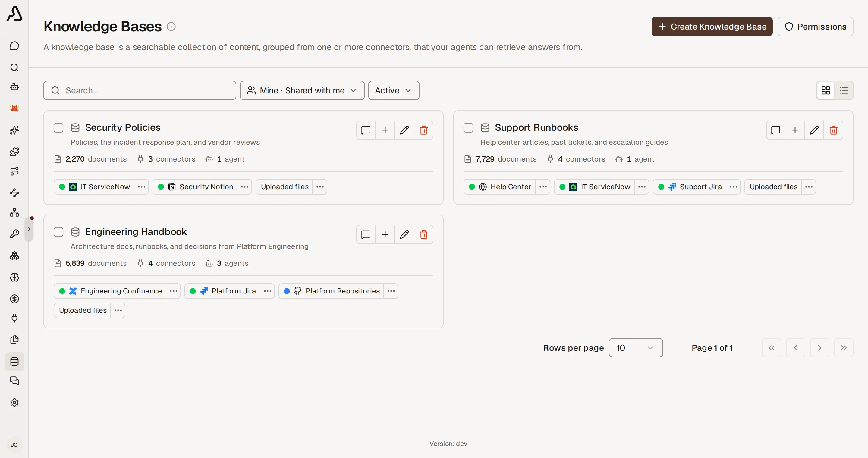The image size is (868, 458).
Task: Open the sidebar key icon
Action: (x=14, y=234)
